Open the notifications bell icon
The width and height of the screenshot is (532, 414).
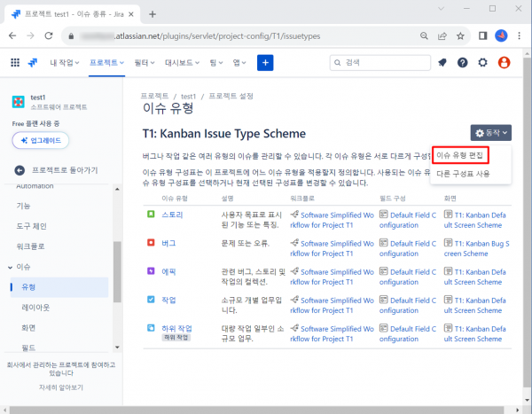coord(442,62)
